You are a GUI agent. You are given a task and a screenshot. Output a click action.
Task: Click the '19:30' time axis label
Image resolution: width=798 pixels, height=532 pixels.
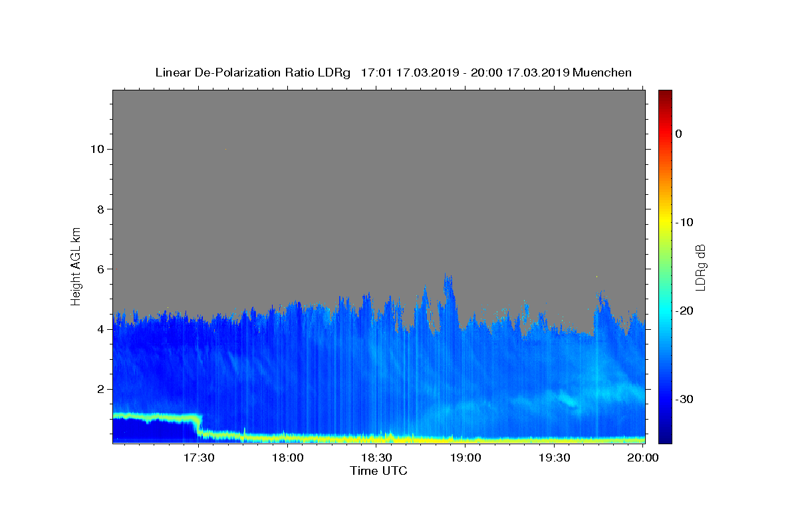click(x=554, y=458)
